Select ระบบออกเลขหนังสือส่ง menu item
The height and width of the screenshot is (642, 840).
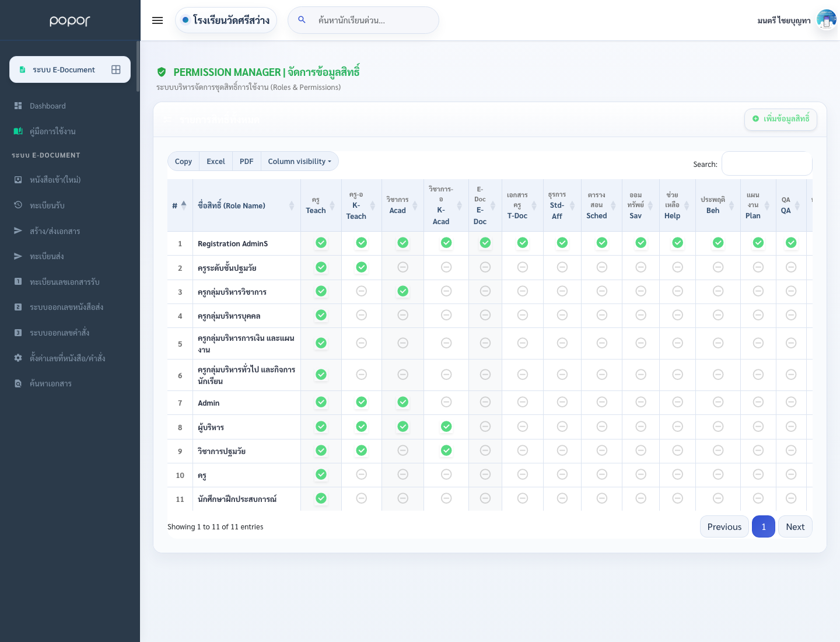pyautogui.click(x=66, y=307)
